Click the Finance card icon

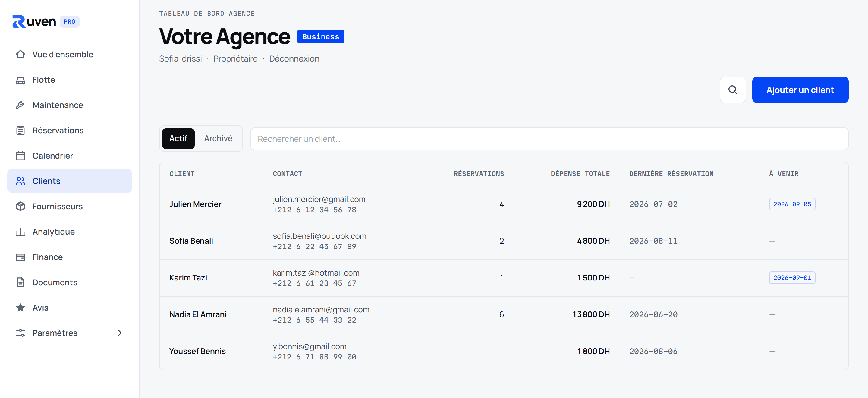[20, 257]
